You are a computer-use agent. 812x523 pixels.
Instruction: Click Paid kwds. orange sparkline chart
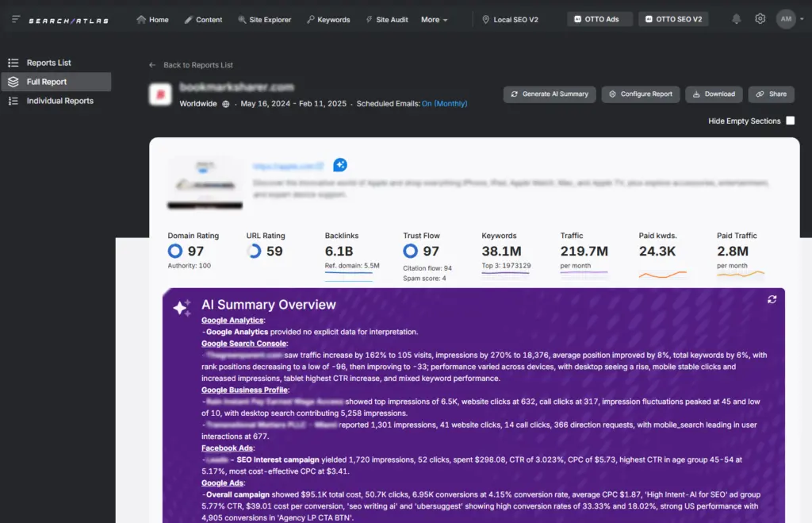(x=662, y=275)
